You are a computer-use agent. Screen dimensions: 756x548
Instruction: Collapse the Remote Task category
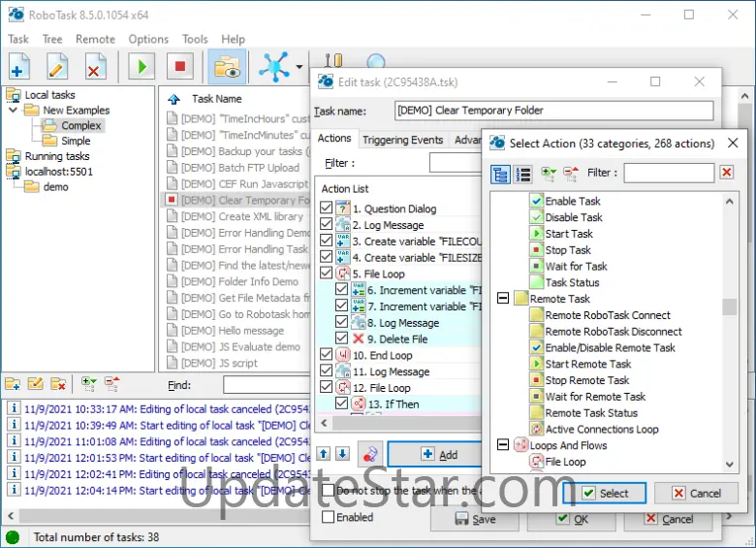503,298
